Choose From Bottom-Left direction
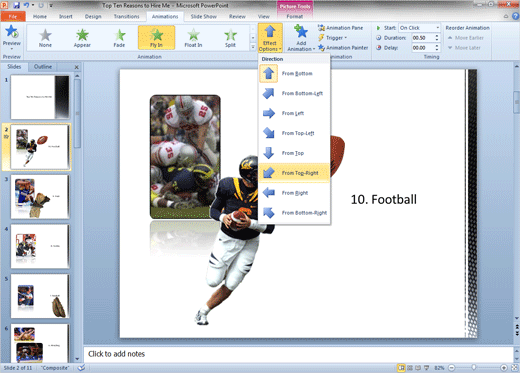This screenshot has height=373, width=520. click(x=294, y=93)
